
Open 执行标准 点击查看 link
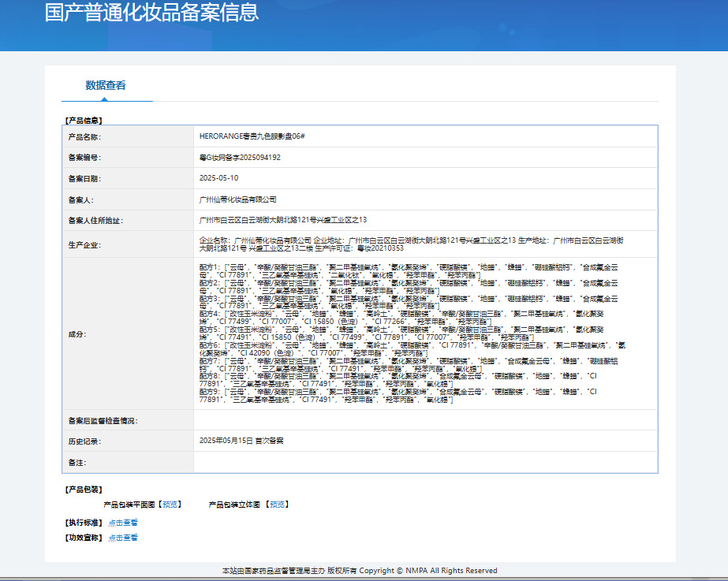pos(123,523)
